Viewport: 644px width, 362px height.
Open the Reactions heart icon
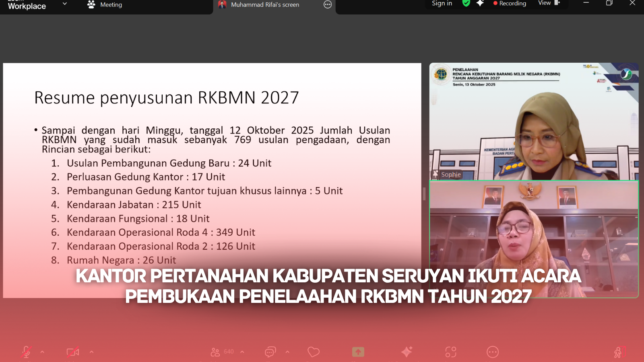pos(314,352)
